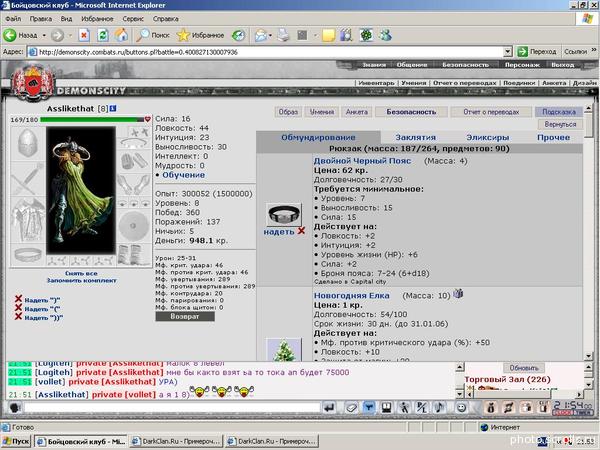Click in the chat message input field

(x=172, y=408)
